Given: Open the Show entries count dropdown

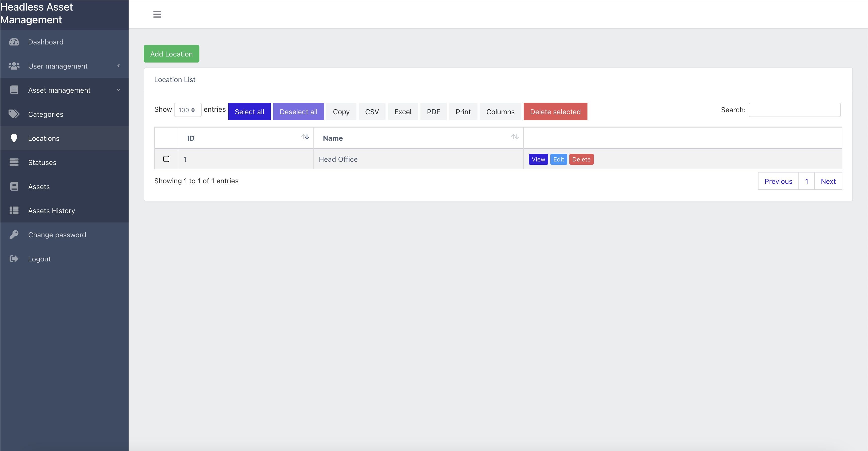Looking at the screenshot, I should (187, 110).
